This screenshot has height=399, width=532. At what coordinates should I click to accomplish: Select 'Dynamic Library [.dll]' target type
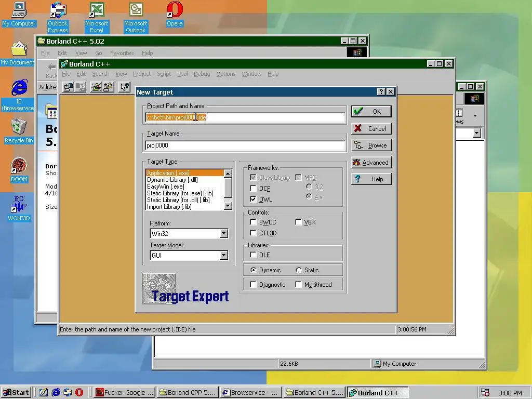tap(172, 180)
